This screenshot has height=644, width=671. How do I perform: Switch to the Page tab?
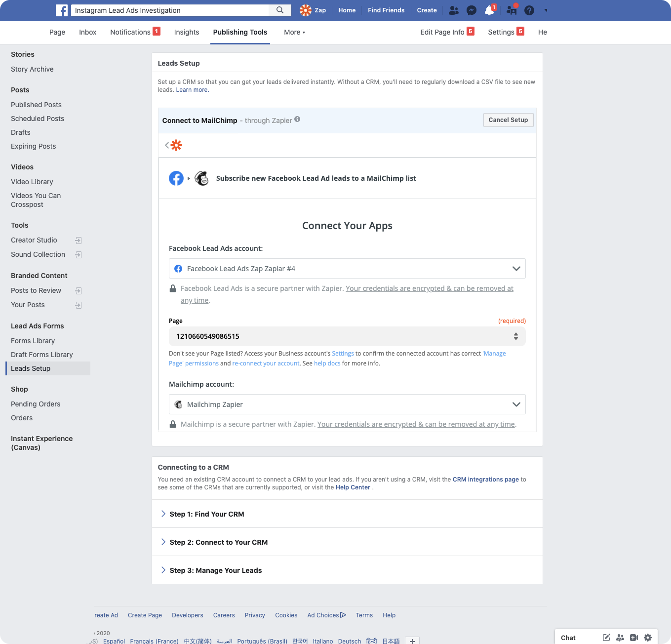[57, 32]
